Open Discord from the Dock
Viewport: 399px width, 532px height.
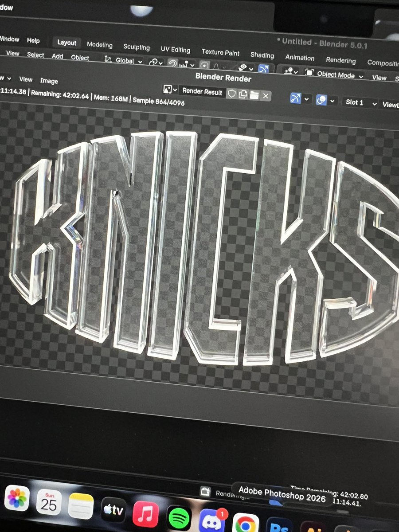tap(212, 520)
